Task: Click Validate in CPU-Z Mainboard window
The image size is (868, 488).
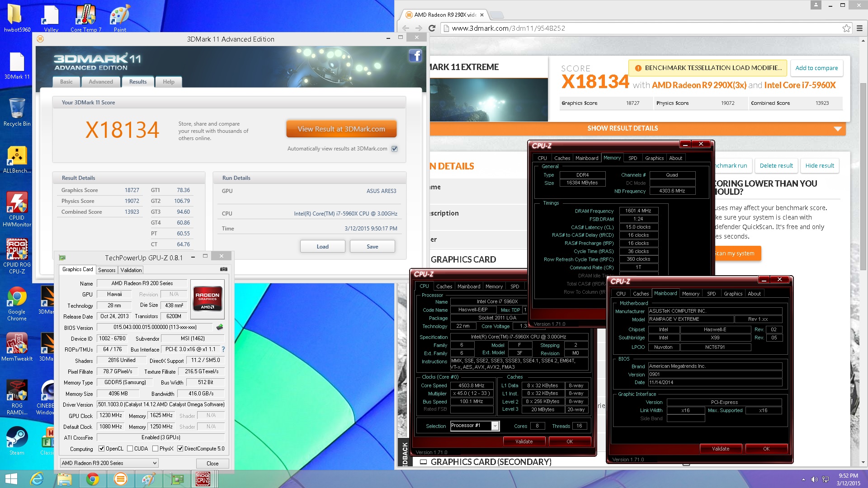Action: 721,449
